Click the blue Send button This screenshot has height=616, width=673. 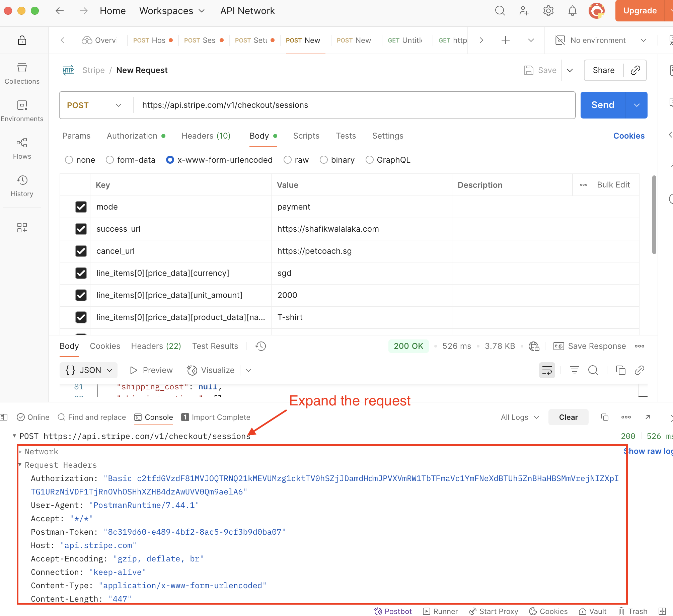pyautogui.click(x=603, y=105)
